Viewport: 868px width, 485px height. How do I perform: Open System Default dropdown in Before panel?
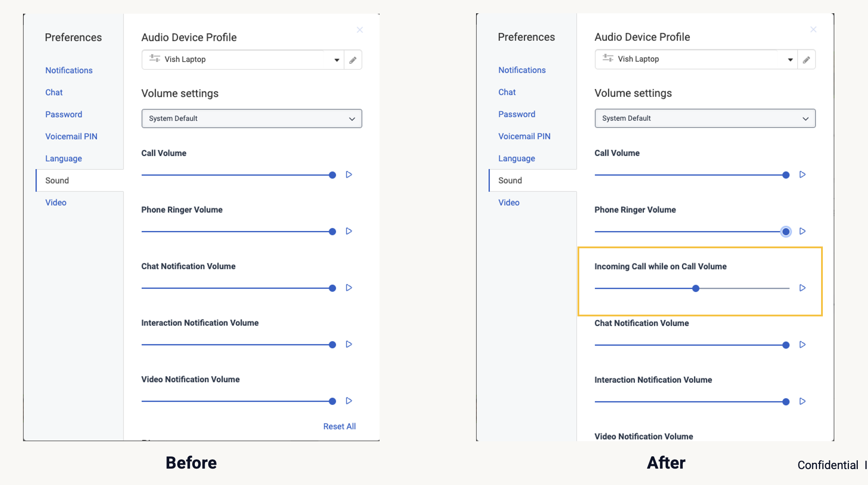252,119
